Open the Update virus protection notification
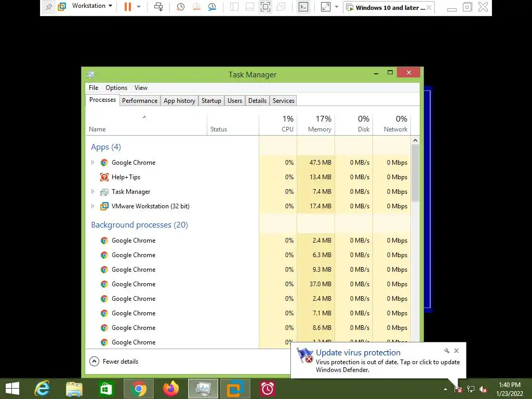Viewport: 532px width, 399px height. (378, 361)
